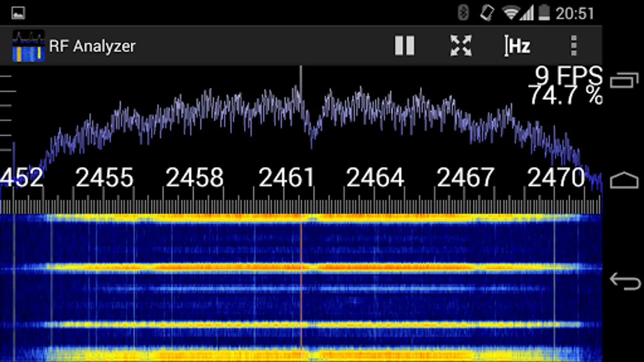Tap the 74.7 % load readout
Image resolution: width=644 pixels, height=362 pixels.
[x=566, y=95]
